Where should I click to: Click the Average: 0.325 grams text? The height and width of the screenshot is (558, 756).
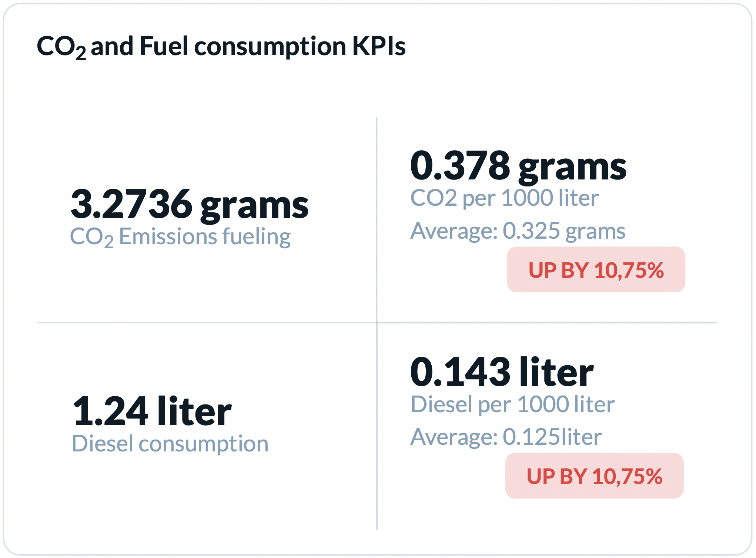pyautogui.click(x=518, y=231)
